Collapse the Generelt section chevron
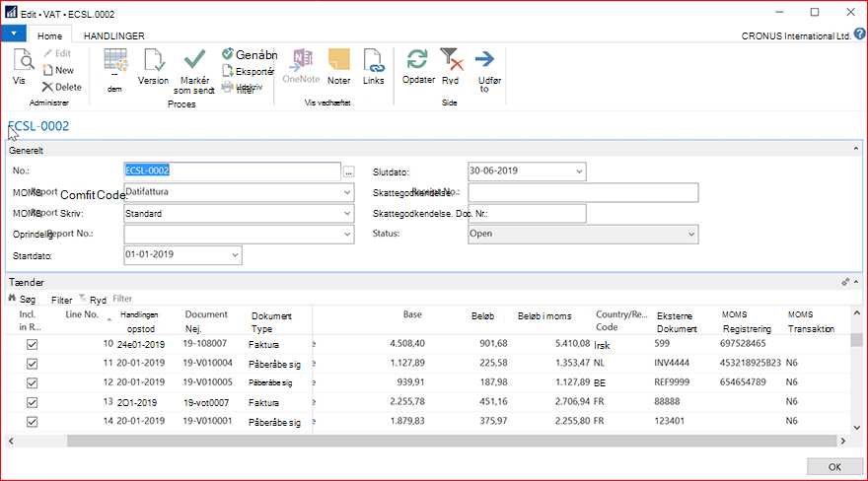This screenshot has width=868, height=481. click(x=856, y=149)
